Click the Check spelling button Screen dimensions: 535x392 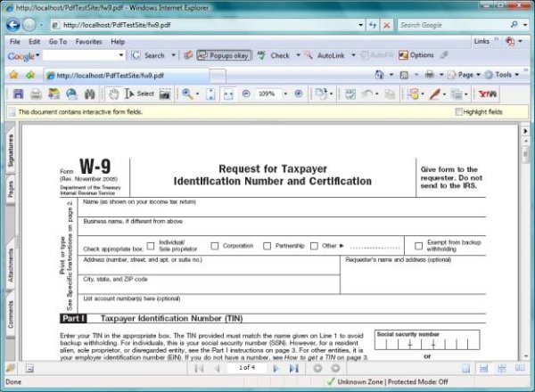coord(274,55)
